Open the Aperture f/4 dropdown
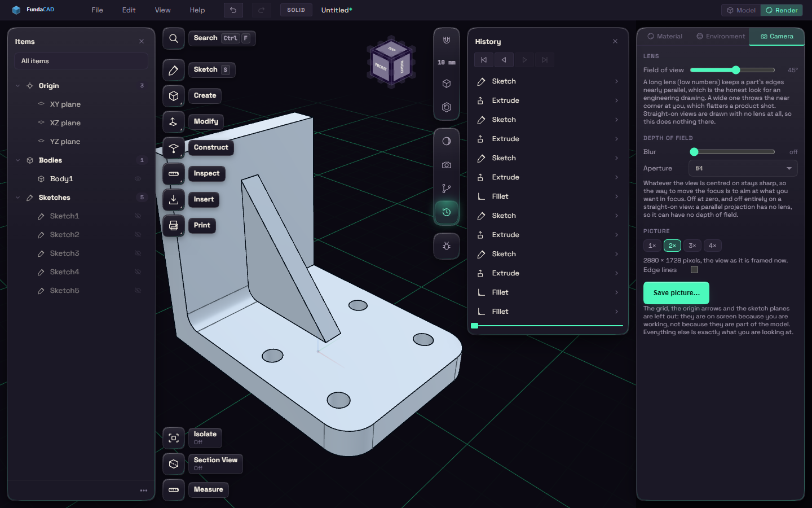 pos(743,168)
